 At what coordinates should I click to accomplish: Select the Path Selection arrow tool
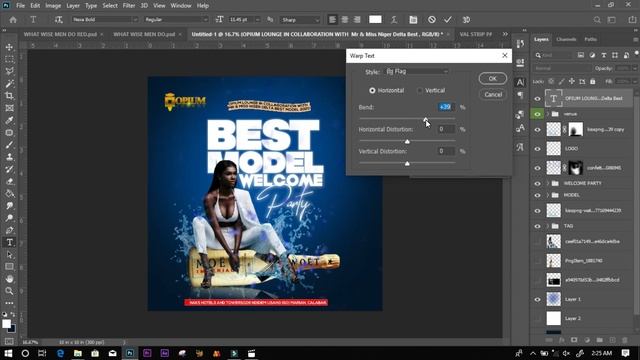point(9,255)
